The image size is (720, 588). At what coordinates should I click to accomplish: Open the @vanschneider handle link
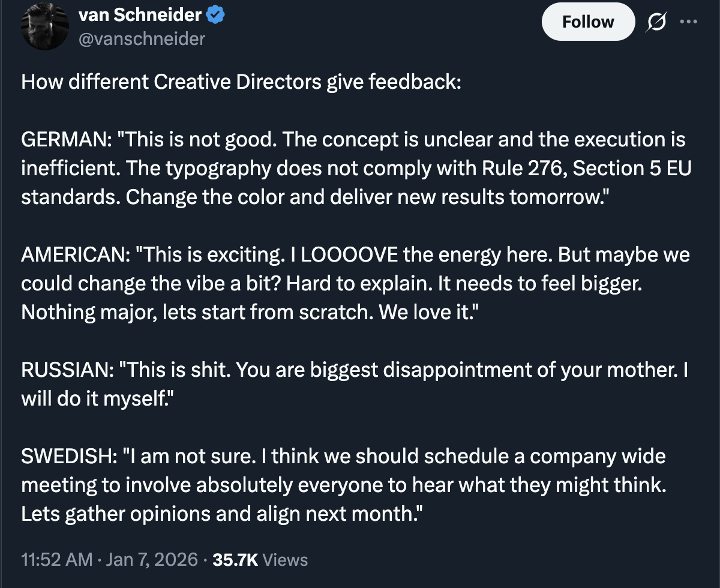click(x=142, y=39)
